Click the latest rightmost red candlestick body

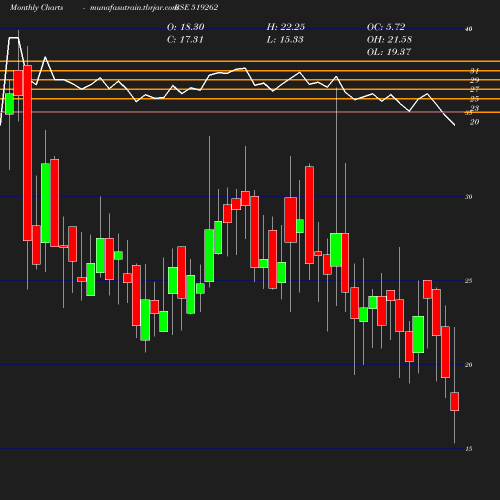point(454,402)
